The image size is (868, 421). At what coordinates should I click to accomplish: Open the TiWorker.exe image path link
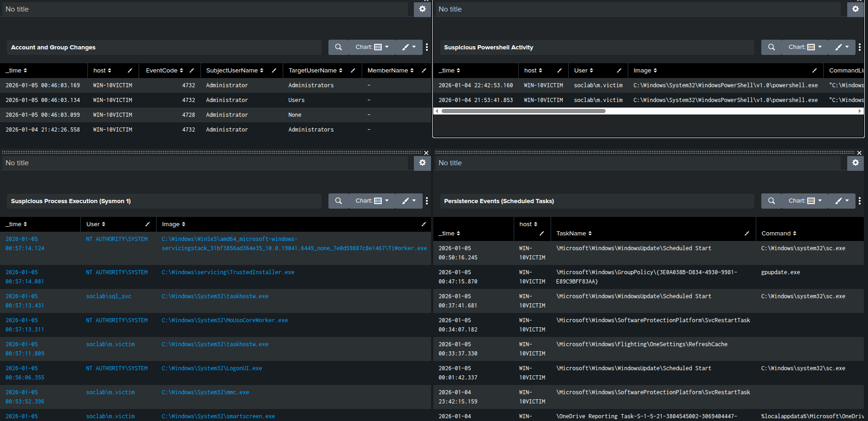tap(294, 244)
